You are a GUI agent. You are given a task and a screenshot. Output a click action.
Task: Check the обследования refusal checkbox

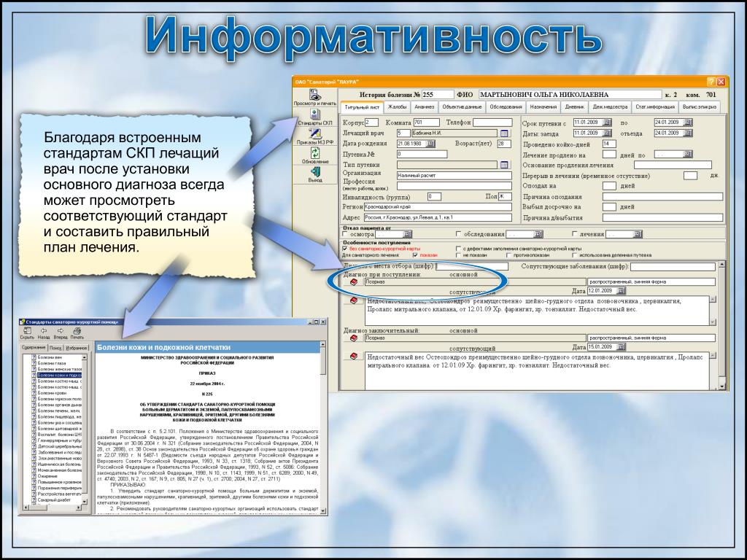(459, 234)
